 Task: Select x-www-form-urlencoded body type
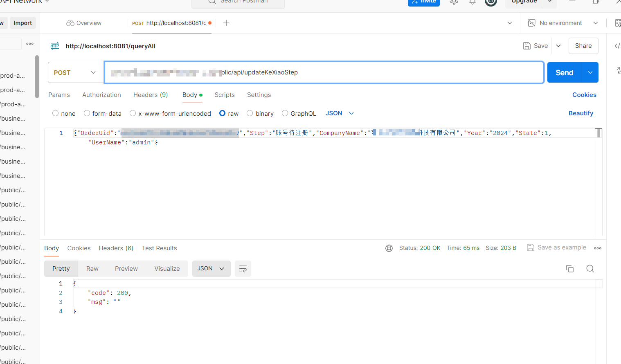point(133,113)
